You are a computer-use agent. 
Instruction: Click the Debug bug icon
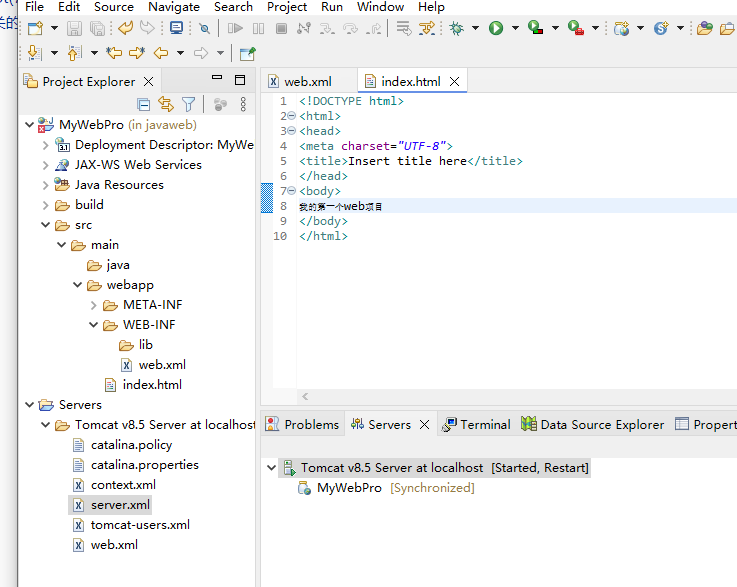pos(456,28)
